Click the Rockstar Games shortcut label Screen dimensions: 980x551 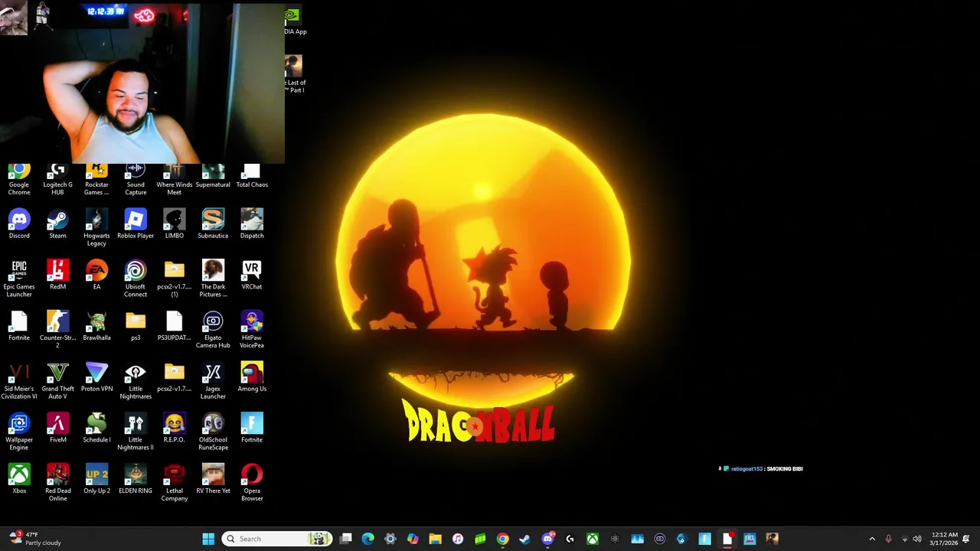(x=96, y=188)
